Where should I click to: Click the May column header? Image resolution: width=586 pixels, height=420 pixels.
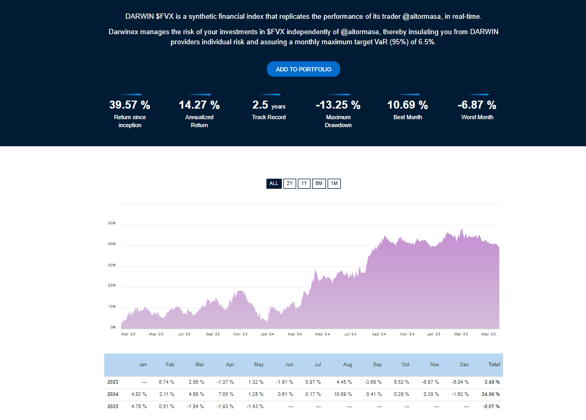(x=259, y=364)
